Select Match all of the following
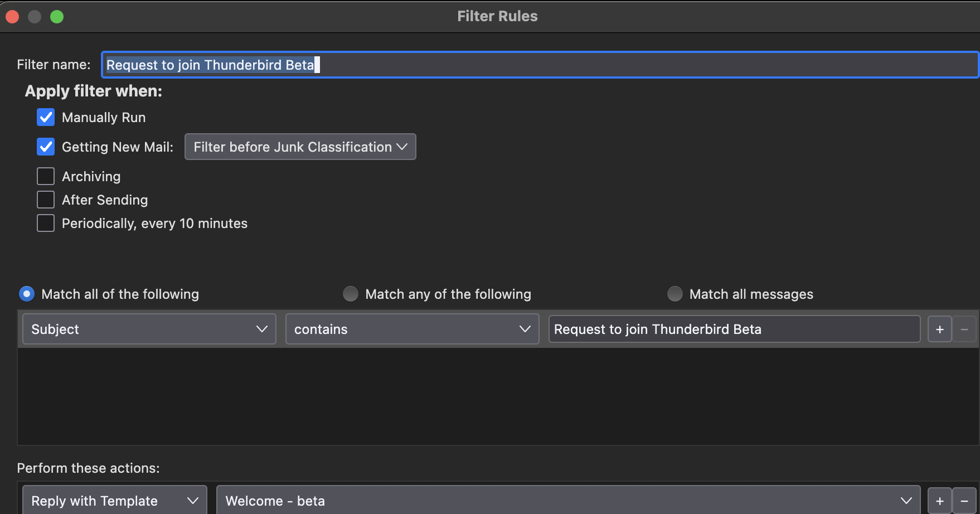This screenshot has width=980, height=514. coord(27,294)
